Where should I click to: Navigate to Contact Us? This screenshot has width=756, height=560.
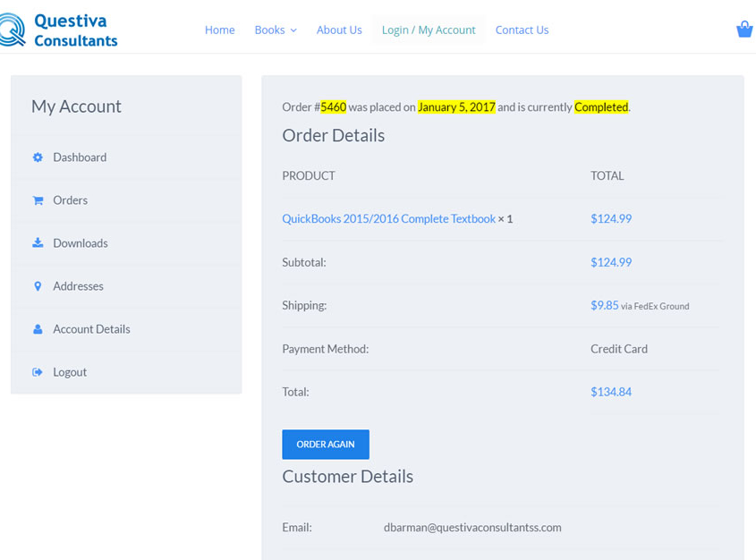pyautogui.click(x=522, y=30)
